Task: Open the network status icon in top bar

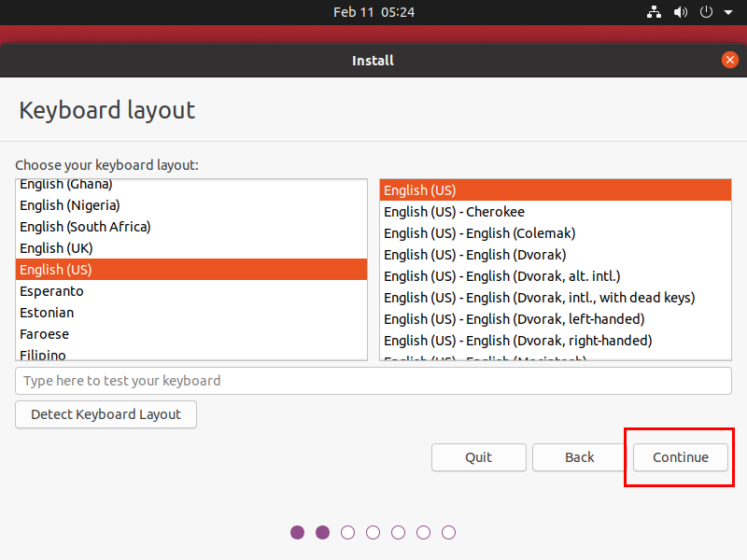Action: pos(654,12)
